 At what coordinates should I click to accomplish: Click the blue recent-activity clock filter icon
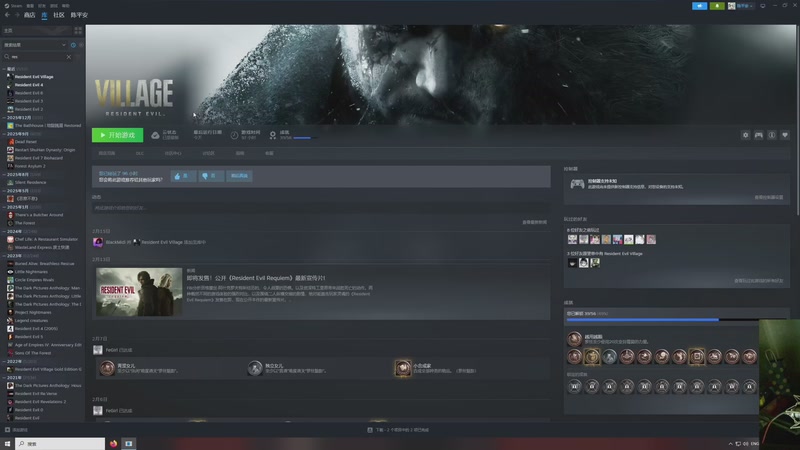[x=73, y=45]
